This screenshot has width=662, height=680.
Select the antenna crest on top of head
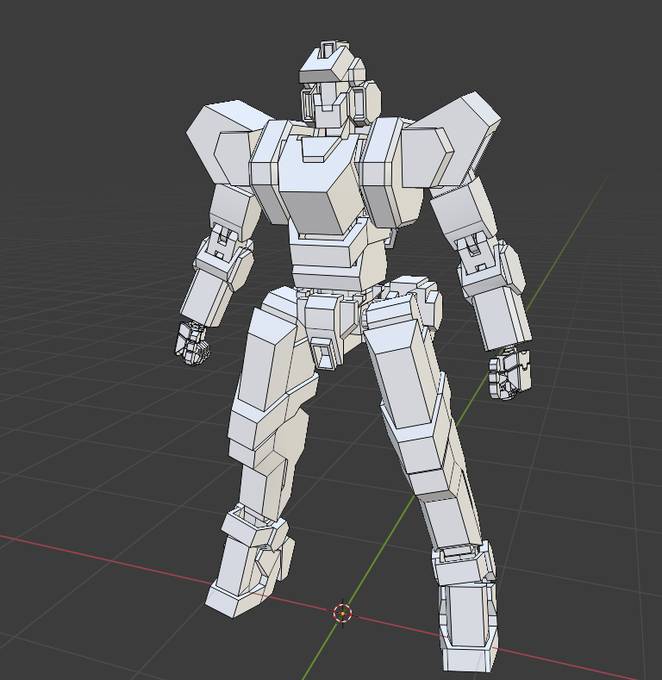pyautogui.click(x=329, y=50)
